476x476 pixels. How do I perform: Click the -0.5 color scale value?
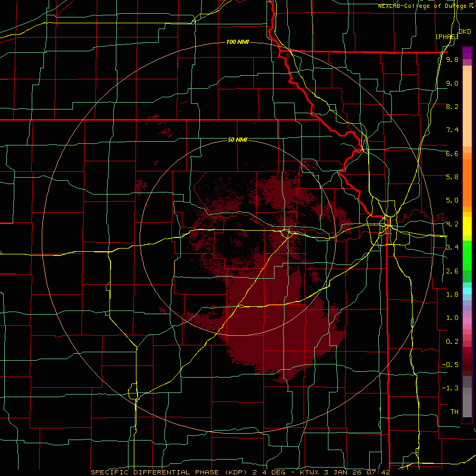[x=450, y=365]
